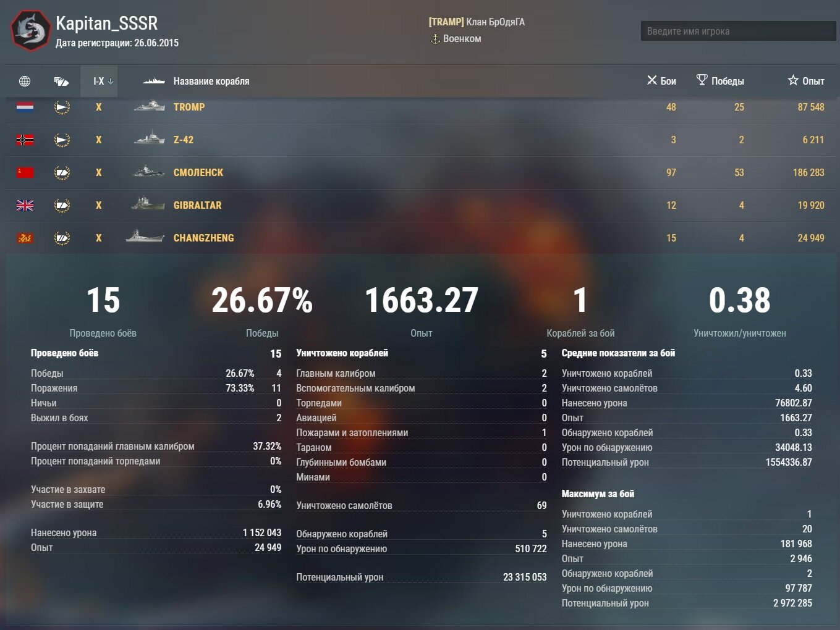Select the TROMP ship row name
The width and height of the screenshot is (840, 630).
point(189,107)
